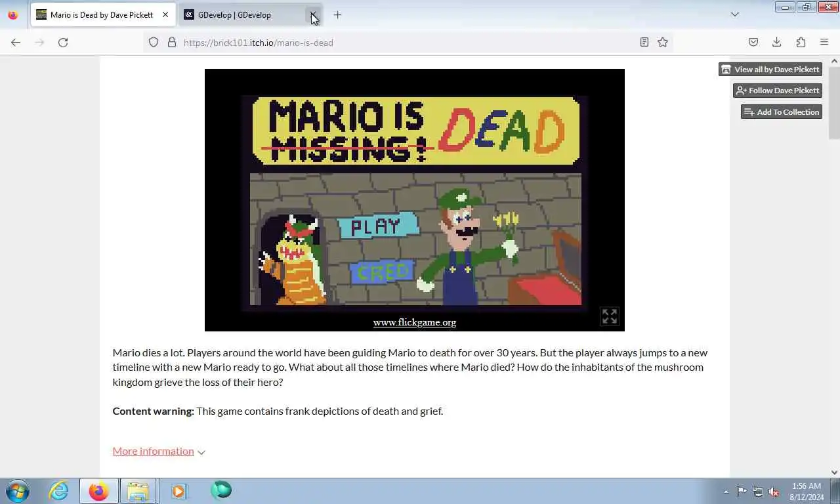
Task: Click the Action Center flag icon
Action: pos(742,492)
